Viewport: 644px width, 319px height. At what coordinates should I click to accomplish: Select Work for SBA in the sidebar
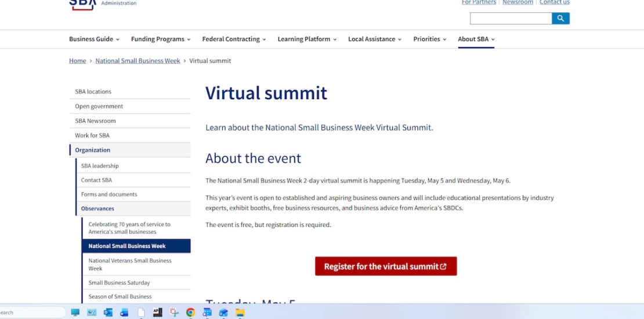(130, 136)
